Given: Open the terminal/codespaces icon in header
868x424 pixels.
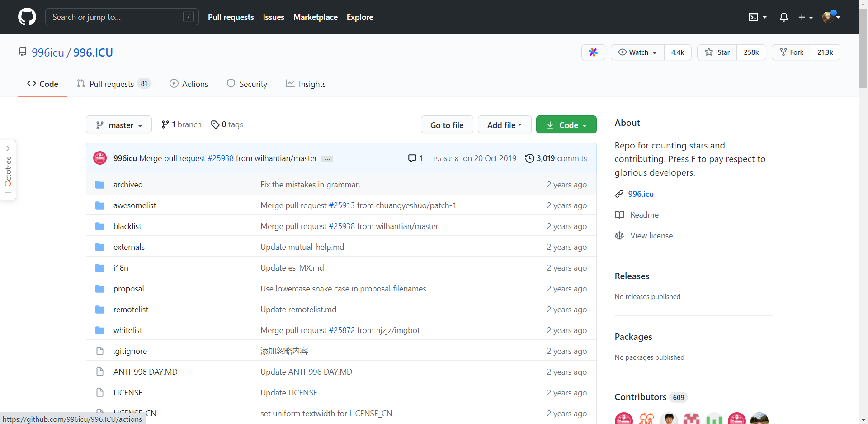Looking at the screenshot, I should pyautogui.click(x=753, y=17).
